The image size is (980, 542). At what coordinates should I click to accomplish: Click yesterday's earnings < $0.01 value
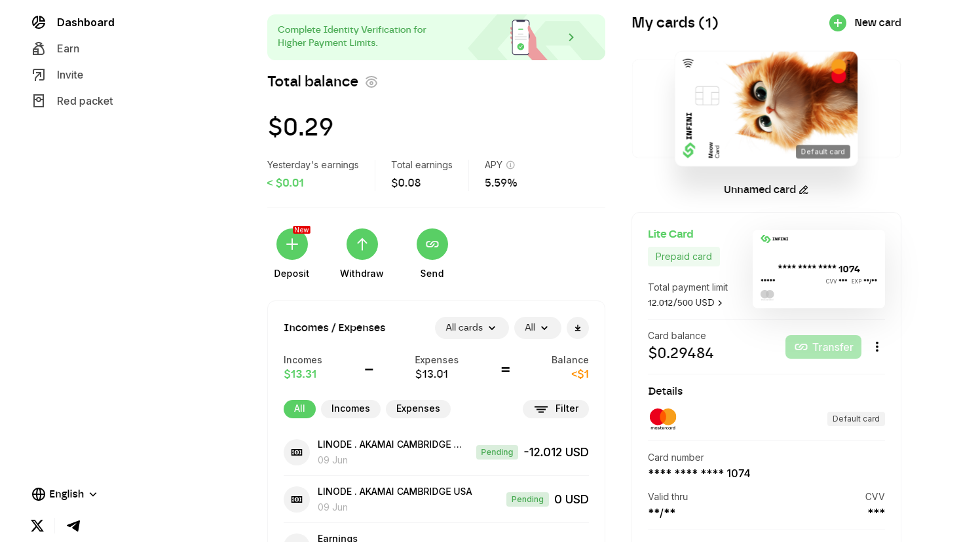pos(286,183)
